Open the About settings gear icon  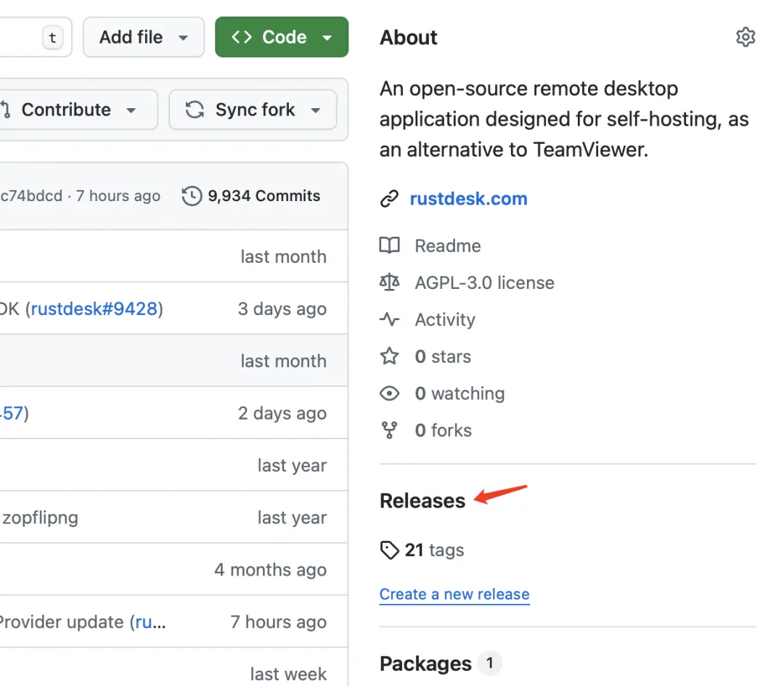[746, 37]
